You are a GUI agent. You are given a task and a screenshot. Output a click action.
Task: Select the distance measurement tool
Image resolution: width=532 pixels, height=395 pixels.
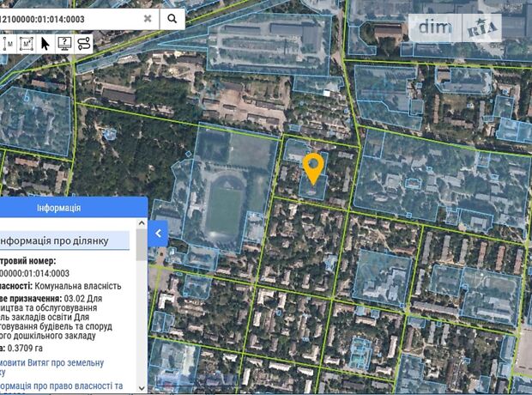[8, 44]
